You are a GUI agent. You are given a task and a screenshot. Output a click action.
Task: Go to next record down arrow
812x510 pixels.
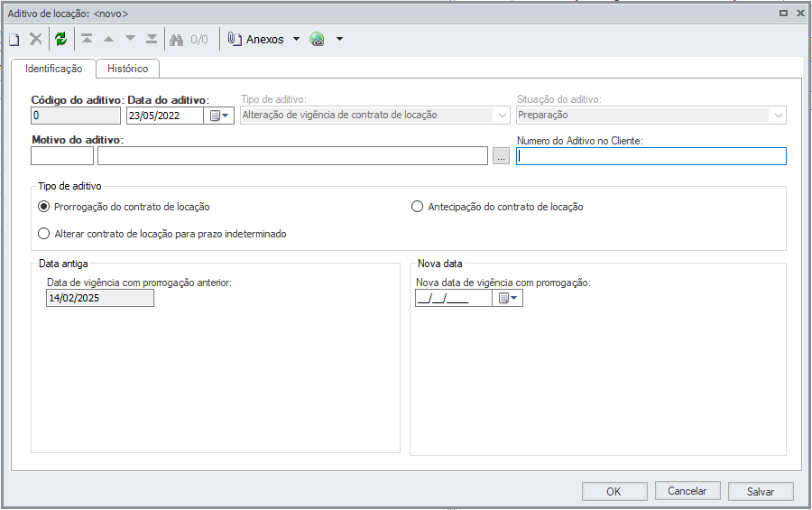point(131,39)
